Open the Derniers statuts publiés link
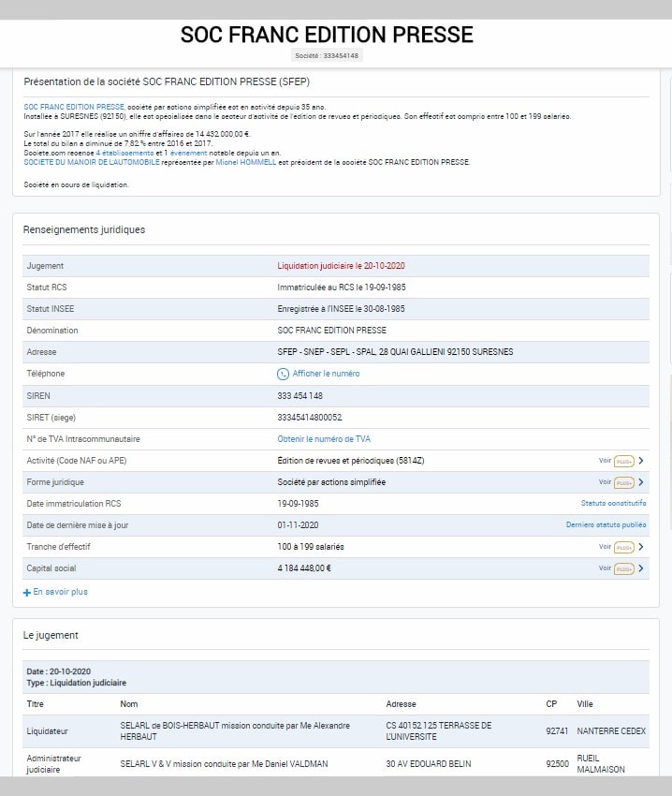672x796 pixels. click(x=606, y=525)
